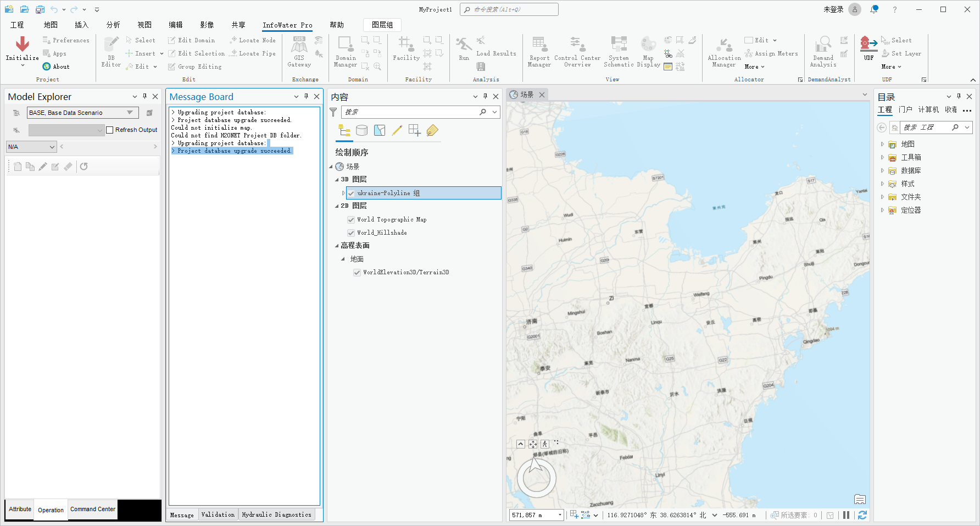Open Control Center Overview
Screen dimensions: 980x526
[577, 52]
